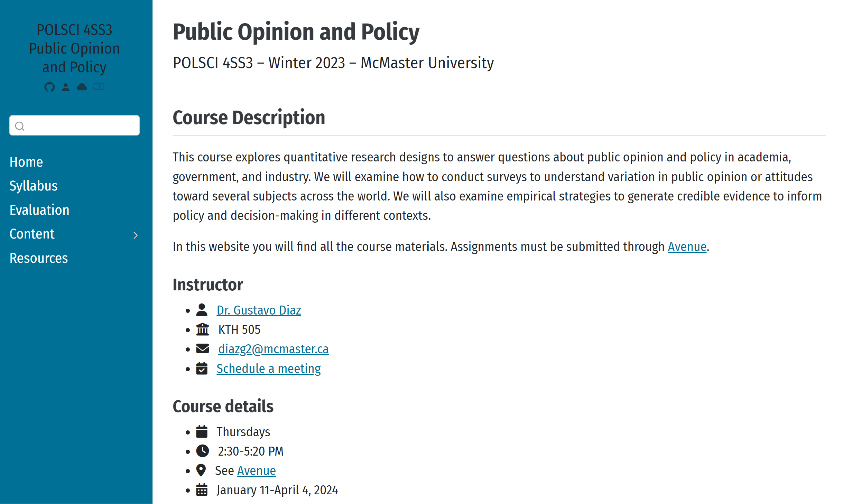The image size is (852, 504).
Task: Open the Avenue link beside the location pin
Action: pos(256,470)
